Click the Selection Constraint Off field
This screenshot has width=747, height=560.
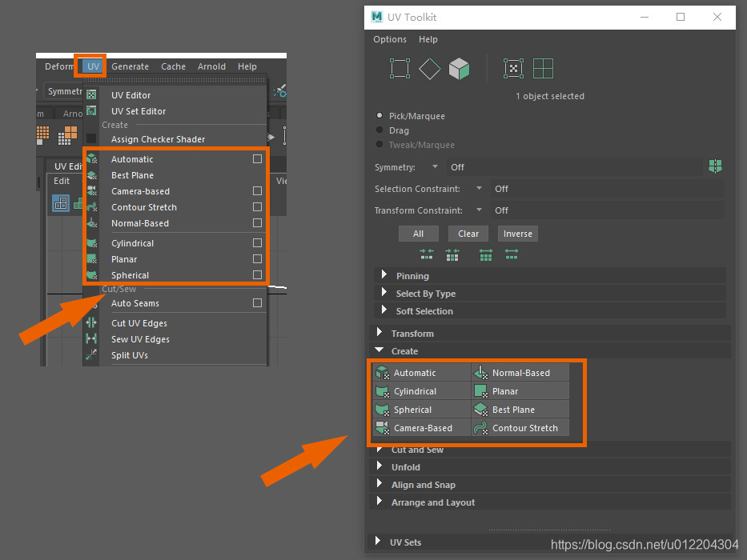(x=607, y=188)
